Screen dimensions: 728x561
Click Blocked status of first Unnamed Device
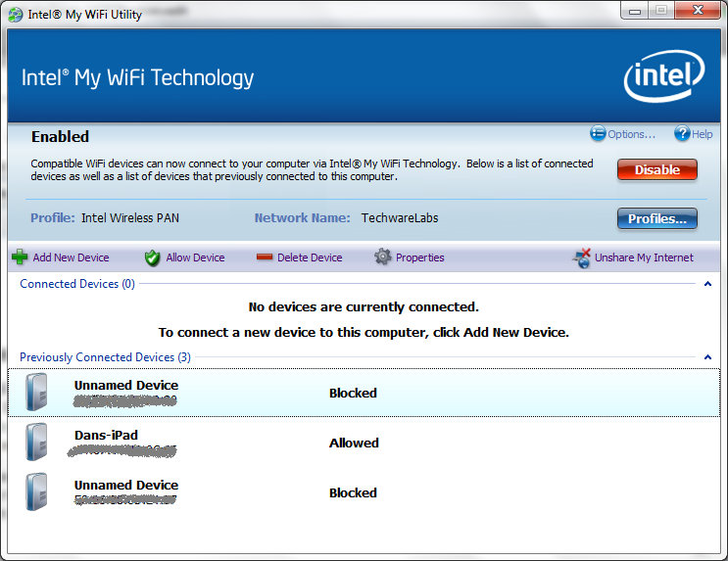point(353,393)
